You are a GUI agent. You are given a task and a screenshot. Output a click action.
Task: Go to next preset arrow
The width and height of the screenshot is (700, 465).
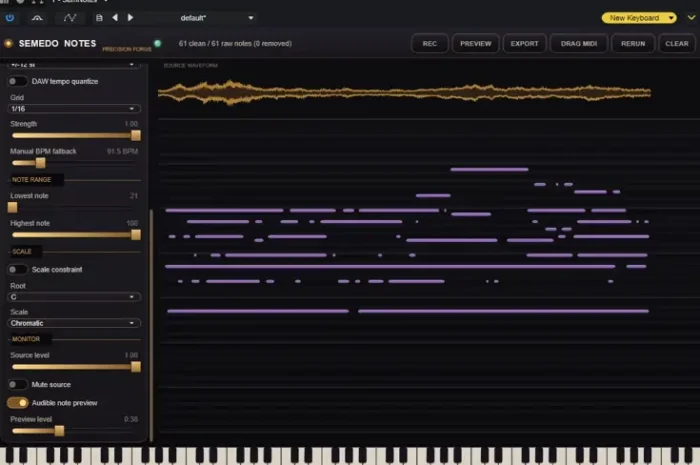(130, 17)
